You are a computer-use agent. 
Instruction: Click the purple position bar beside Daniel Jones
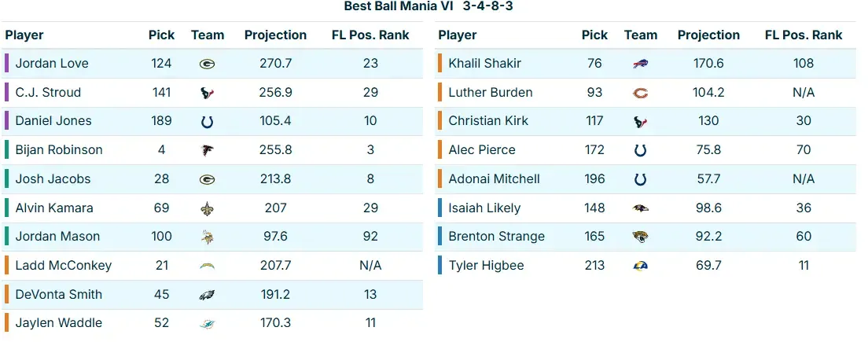click(7, 121)
